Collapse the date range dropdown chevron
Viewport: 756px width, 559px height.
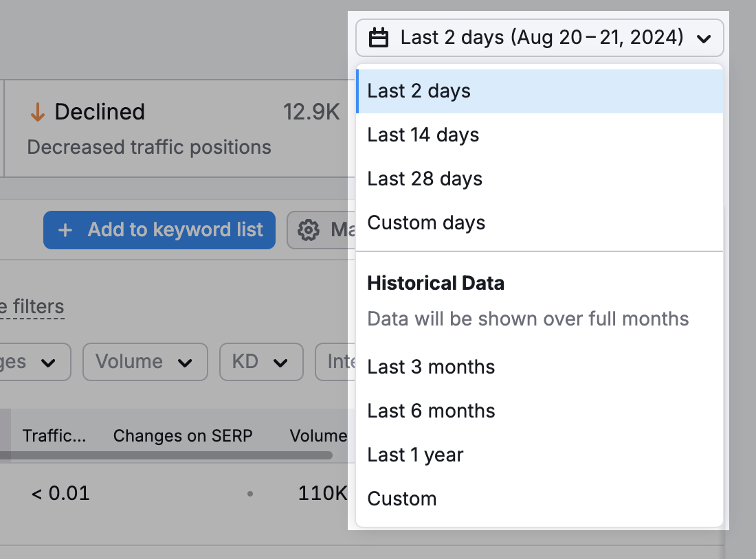pos(703,38)
